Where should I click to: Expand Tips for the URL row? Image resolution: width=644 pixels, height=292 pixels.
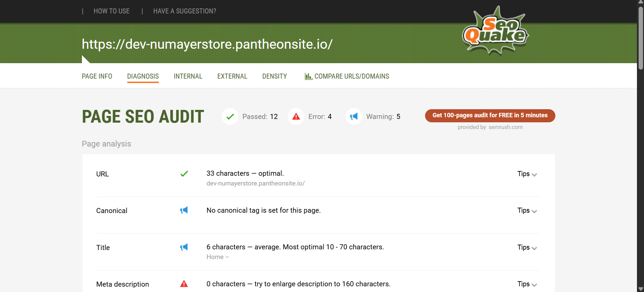tap(527, 174)
